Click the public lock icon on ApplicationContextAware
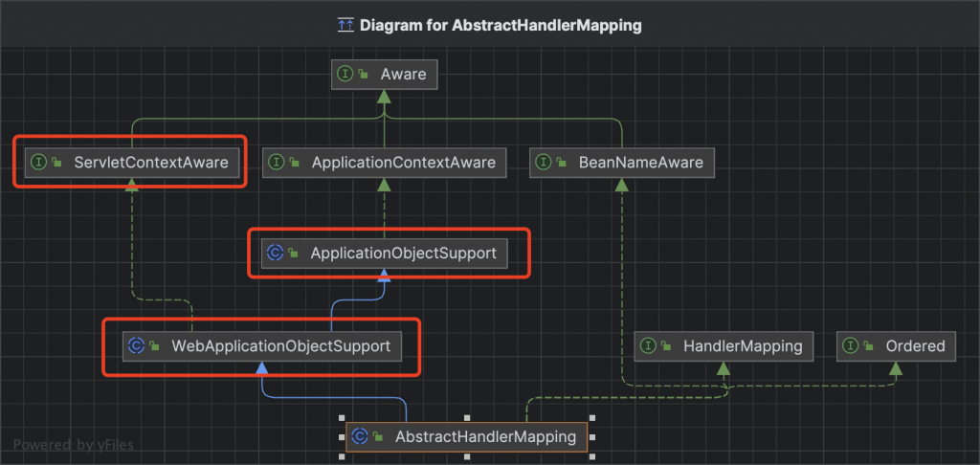The width and height of the screenshot is (980, 465). [295, 163]
